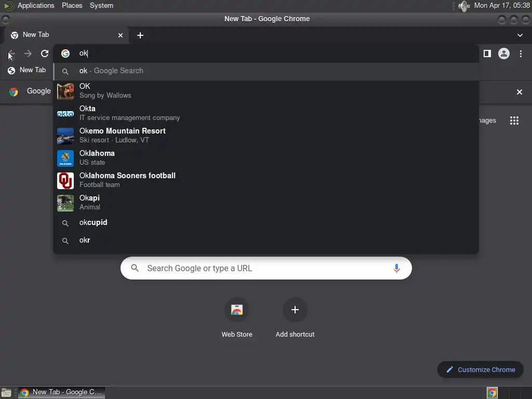Open the System menu

coord(101,5)
